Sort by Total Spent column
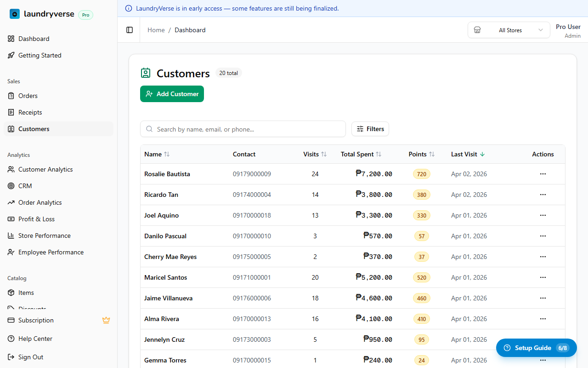This screenshot has height=368, width=588. (x=361, y=154)
